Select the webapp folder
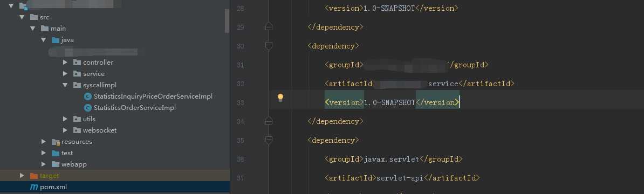The width and height of the screenshot is (644, 194). point(74,164)
